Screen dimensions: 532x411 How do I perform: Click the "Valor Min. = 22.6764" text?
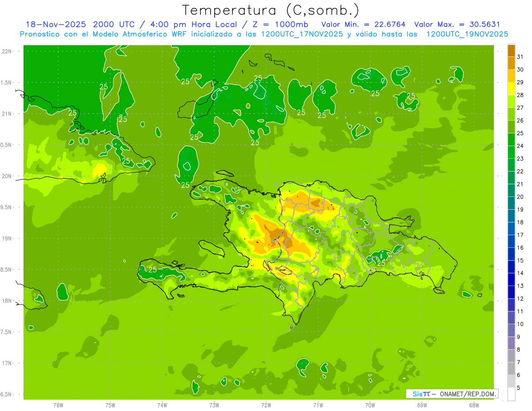click(364, 25)
